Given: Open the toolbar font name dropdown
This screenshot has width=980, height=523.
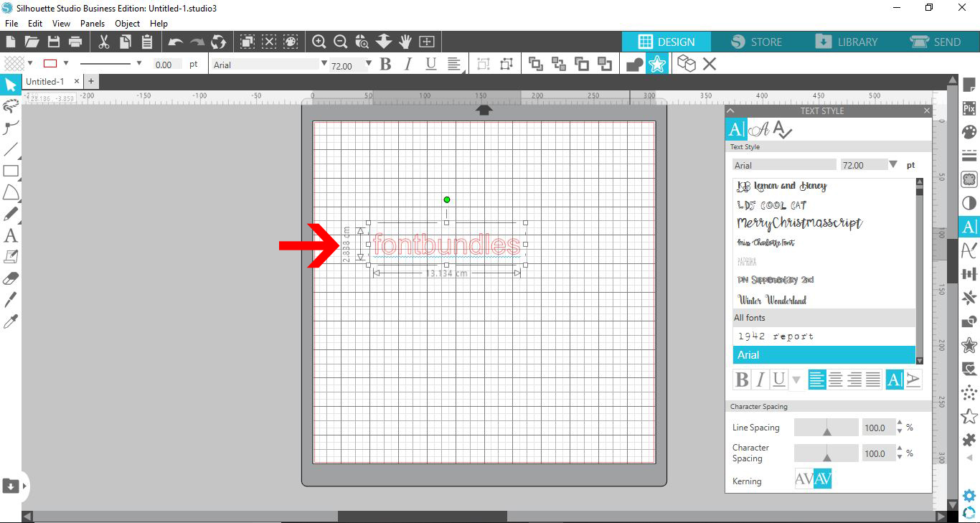Looking at the screenshot, I should click(x=324, y=63).
